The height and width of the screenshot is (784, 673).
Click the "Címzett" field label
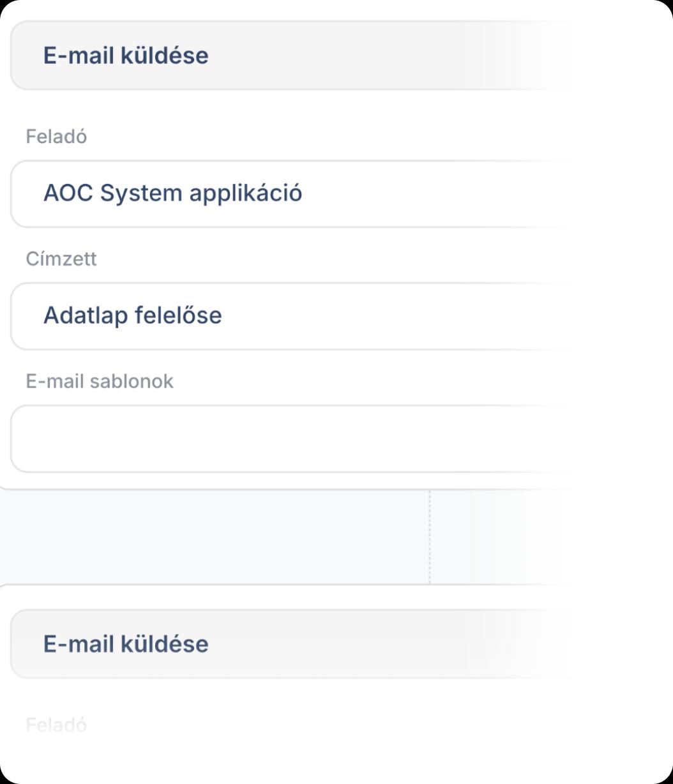coord(61,259)
